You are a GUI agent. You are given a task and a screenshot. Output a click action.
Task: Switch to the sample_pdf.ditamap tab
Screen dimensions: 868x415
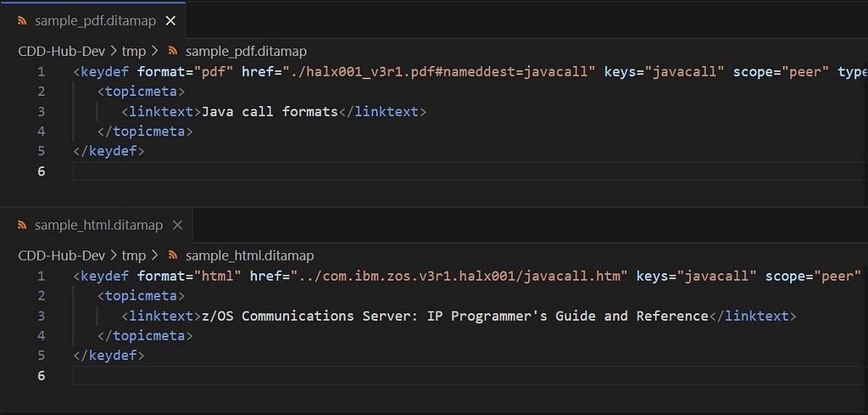click(x=88, y=20)
